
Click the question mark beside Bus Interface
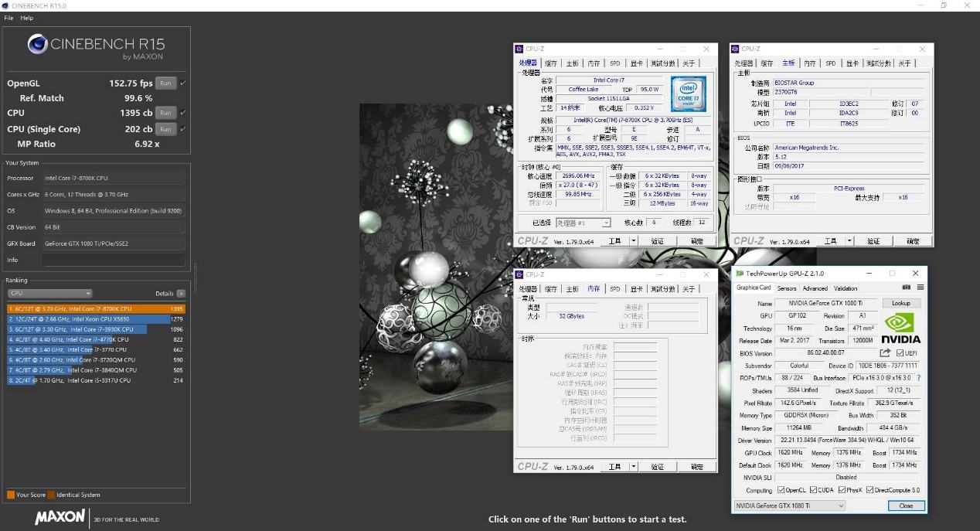click(920, 378)
